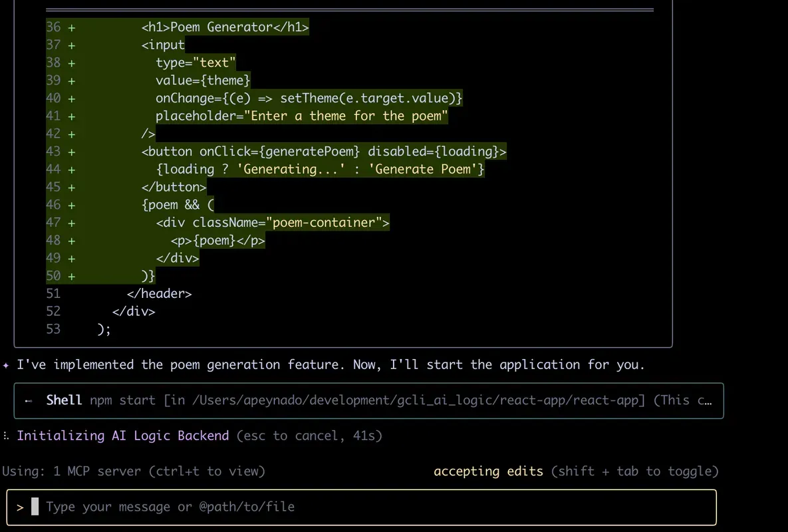Image resolution: width=788 pixels, height=532 pixels.
Task: Click the 'Shell' label in command box
Action: 64,400
